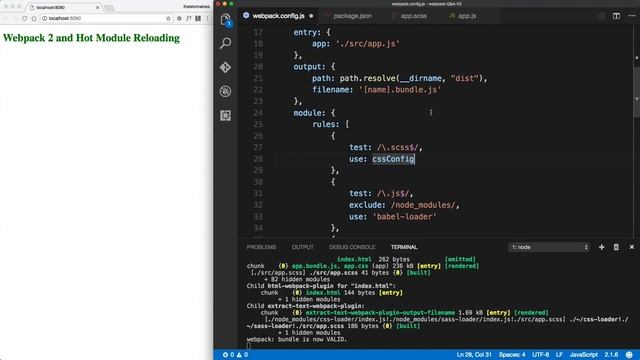Image resolution: width=640 pixels, height=360 pixels.
Task: Click the 'output:' key on line 20
Action: [309, 67]
